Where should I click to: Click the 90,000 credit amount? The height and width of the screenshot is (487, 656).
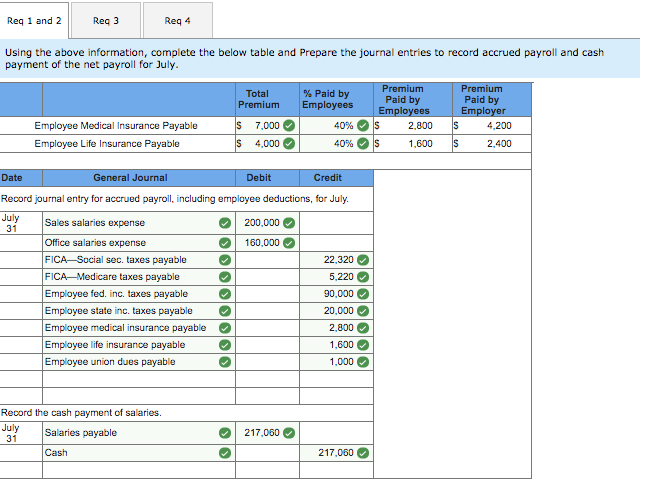[336, 294]
